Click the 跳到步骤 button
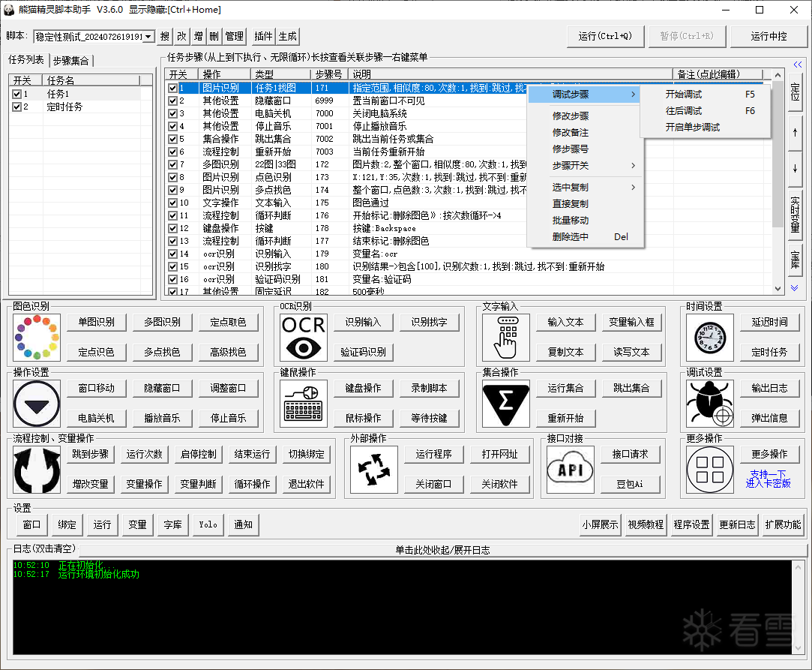Screen dimensions: 812x670 [x=90, y=455]
